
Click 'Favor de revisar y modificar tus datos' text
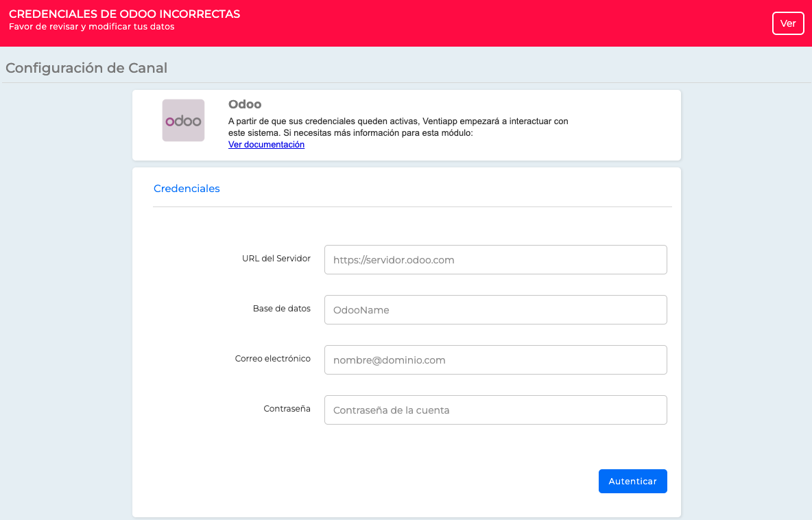[x=92, y=27]
